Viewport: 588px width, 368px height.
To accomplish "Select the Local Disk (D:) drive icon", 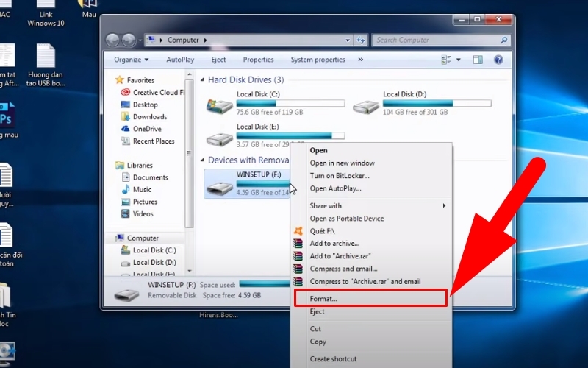I will [366, 107].
